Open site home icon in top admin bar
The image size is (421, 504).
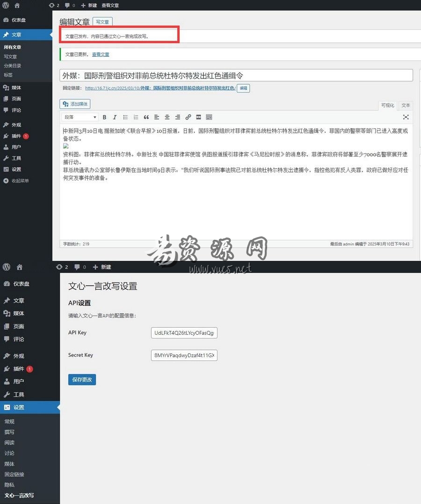click(17, 5)
